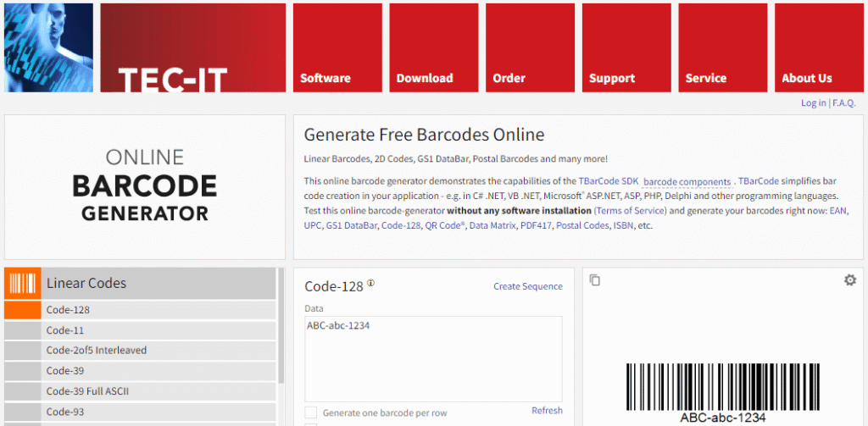The width and height of the screenshot is (868, 426).
Task: Click the blue face image in header
Action: [x=48, y=47]
